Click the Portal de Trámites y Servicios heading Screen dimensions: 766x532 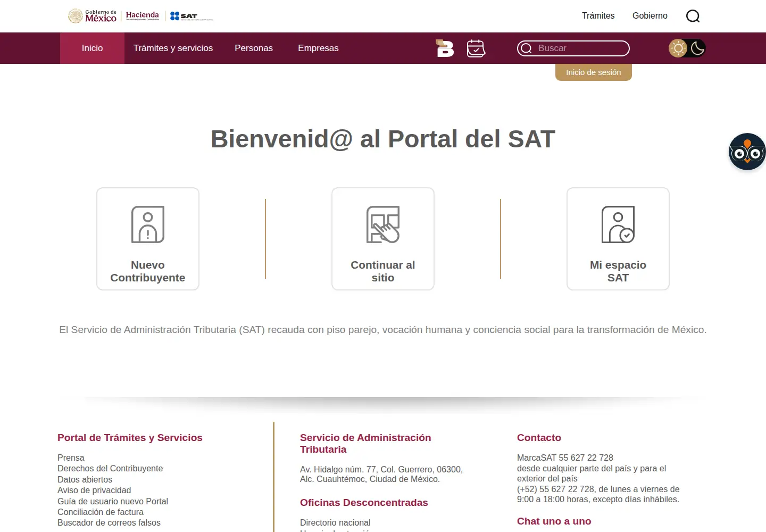coord(130,438)
